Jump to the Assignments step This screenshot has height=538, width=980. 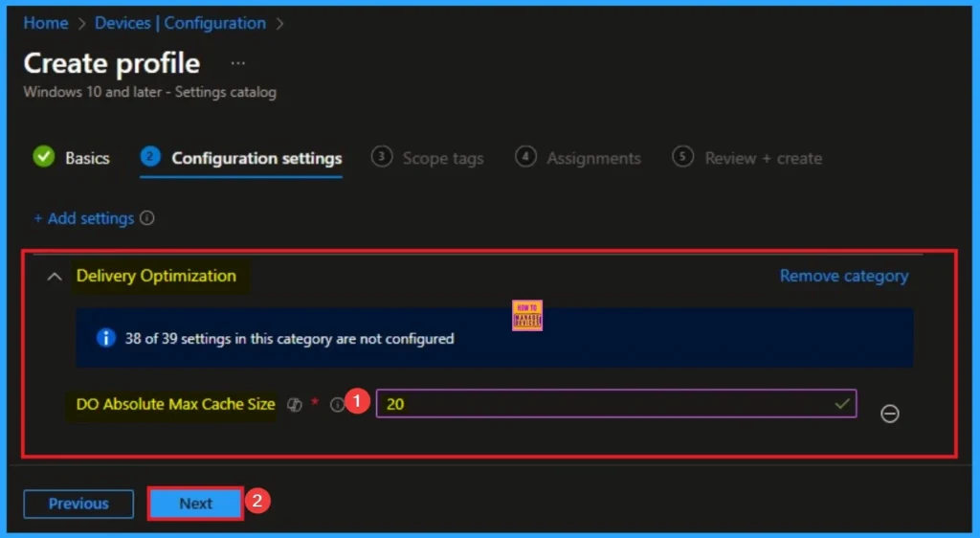pyautogui.click(x=592, y=158)
